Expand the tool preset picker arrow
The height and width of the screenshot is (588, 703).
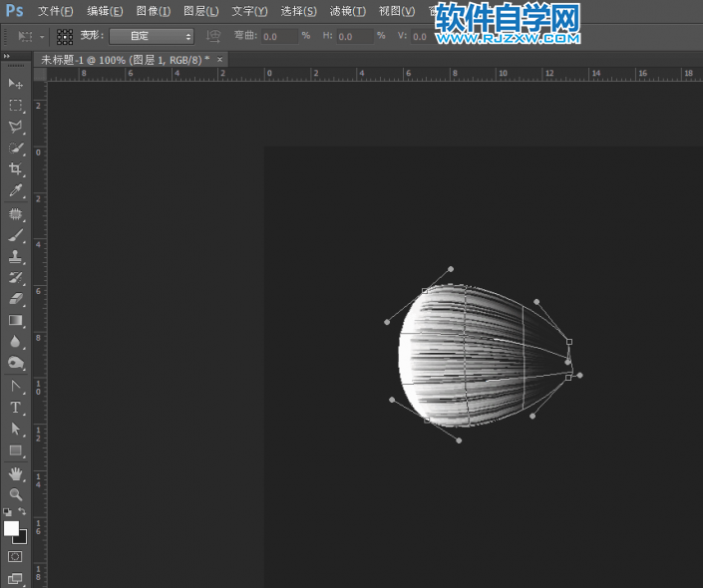[x=40, y=36]
